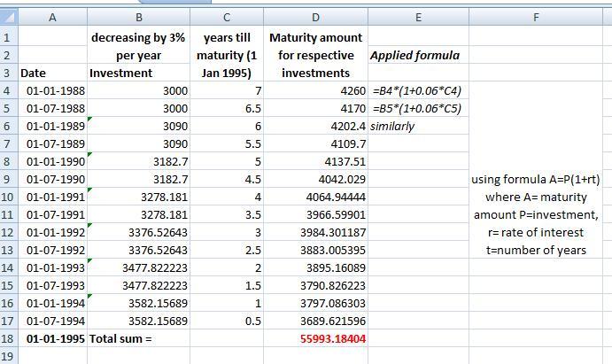
Task: Select maturity amount 3883.005395
Action: 316,250
